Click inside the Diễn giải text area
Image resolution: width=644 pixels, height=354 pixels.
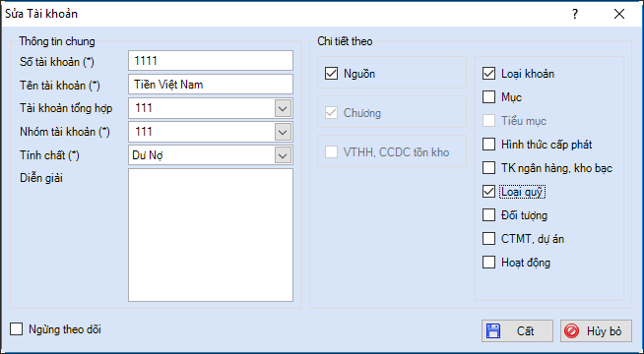point(211,235)
